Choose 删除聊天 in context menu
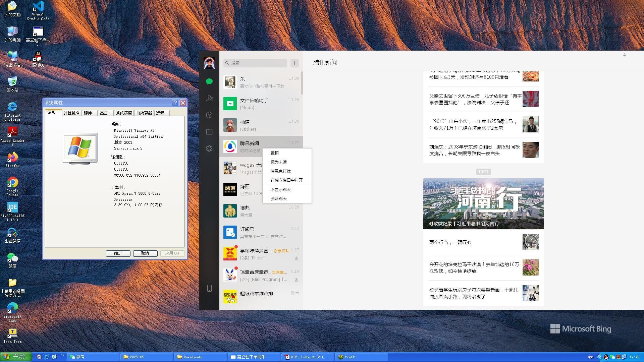 point(287,198)
